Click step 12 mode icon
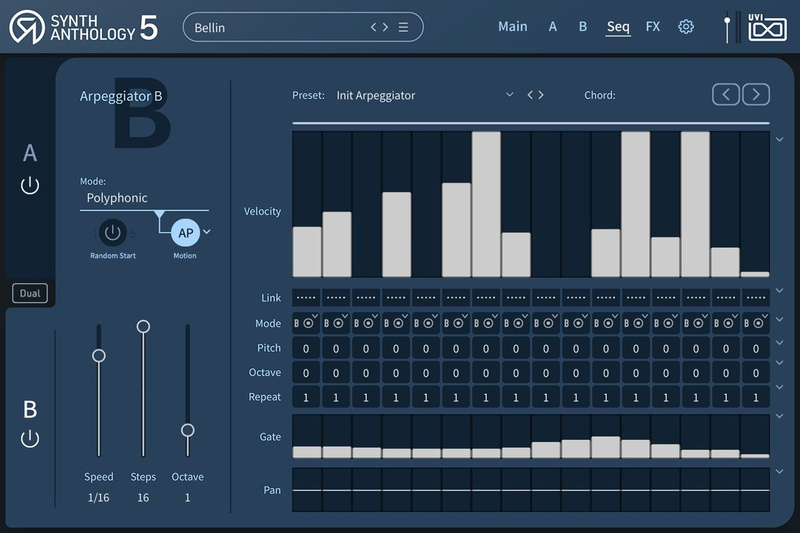The image size is (800, 533). click(636, 323)
